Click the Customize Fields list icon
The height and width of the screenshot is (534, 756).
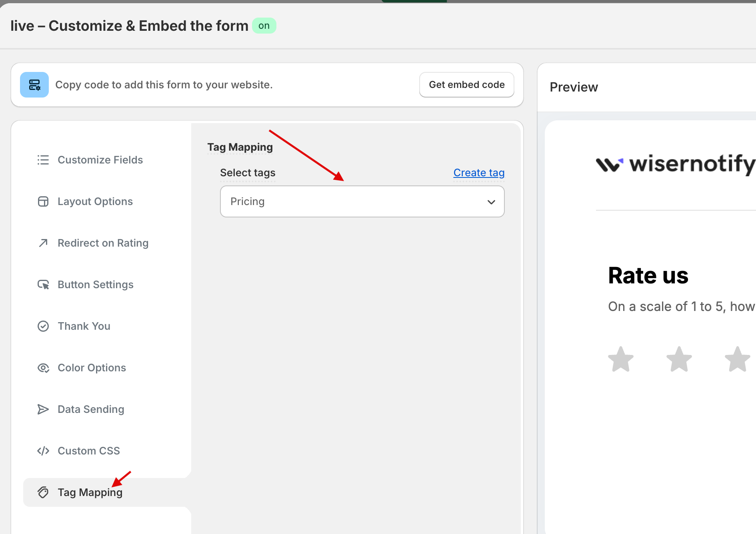click(x=43, y=160)
